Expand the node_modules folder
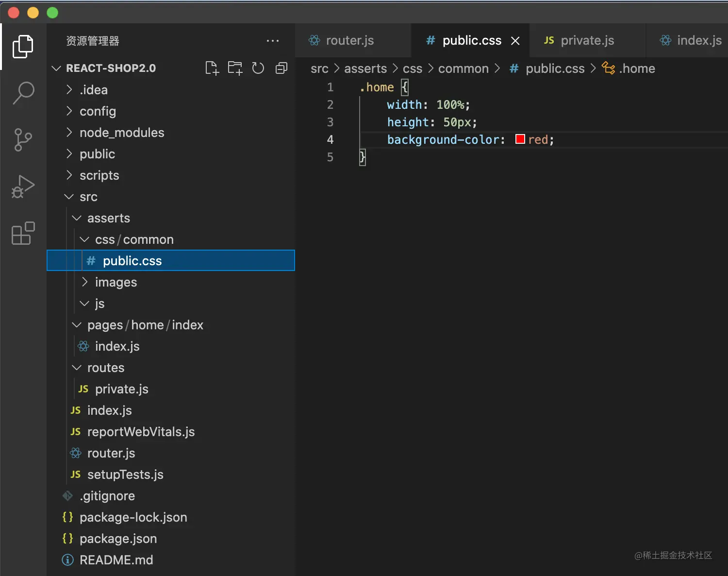The image size is (728, 576). pos(122,133)
